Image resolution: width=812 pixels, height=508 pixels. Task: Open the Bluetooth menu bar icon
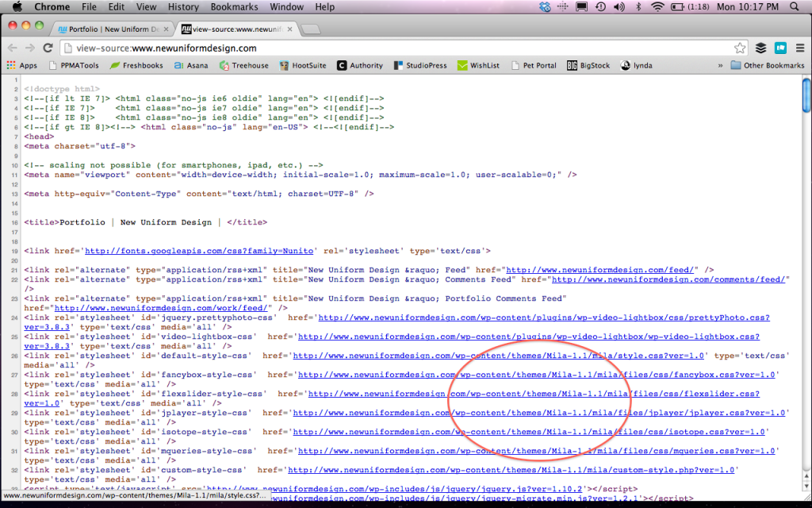(x=638, y=6)
